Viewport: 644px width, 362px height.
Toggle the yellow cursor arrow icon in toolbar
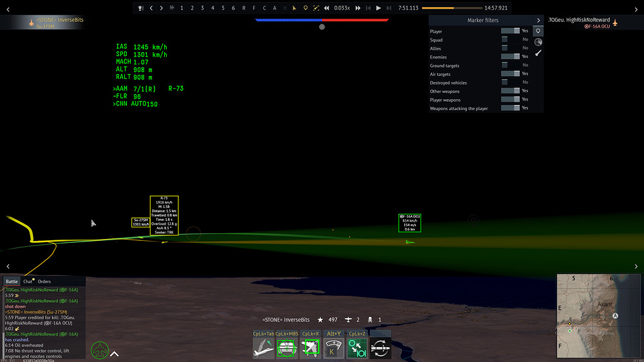294,8
